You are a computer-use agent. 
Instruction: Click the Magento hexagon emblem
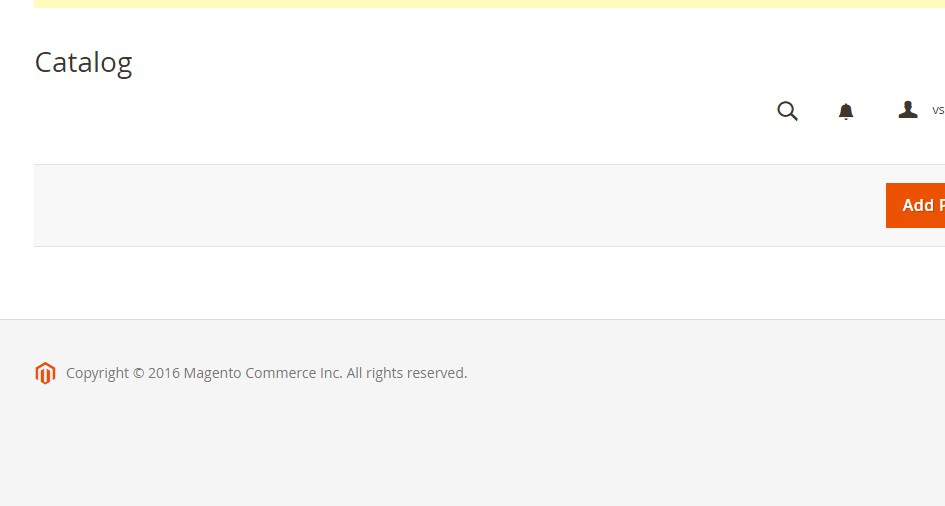(45, 373)
